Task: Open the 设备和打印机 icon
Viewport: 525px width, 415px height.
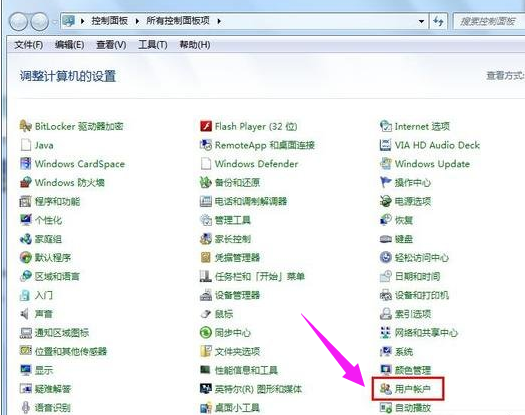Action: tap(386, 295)
